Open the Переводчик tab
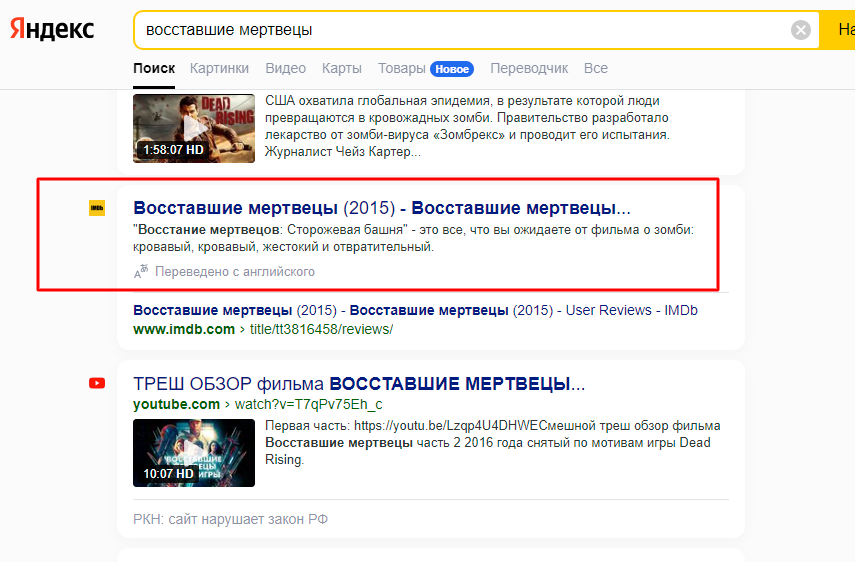 coord(529,69)
